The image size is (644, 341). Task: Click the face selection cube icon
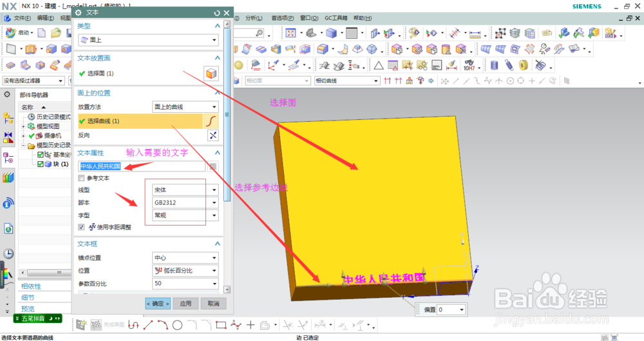(x=211, y=73)
